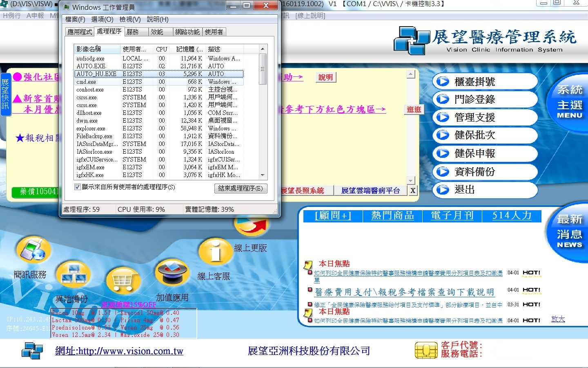Click the Vision logo at bottom left
The image size is (588, 368).
32,351
